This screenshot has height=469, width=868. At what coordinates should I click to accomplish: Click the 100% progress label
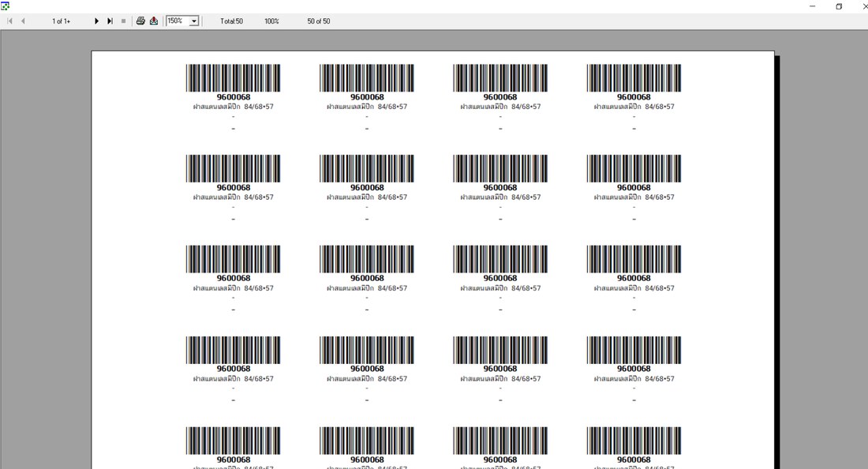[271, 21]
